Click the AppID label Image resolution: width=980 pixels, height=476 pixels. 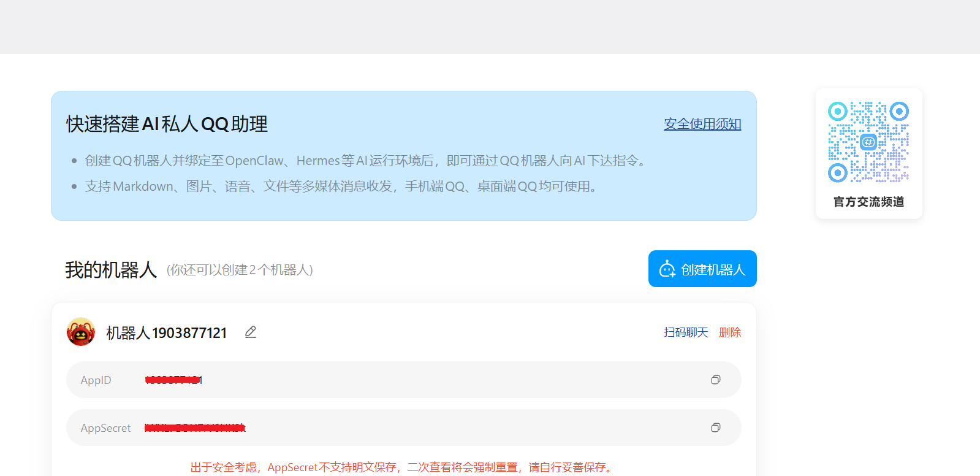coord(96,380)
